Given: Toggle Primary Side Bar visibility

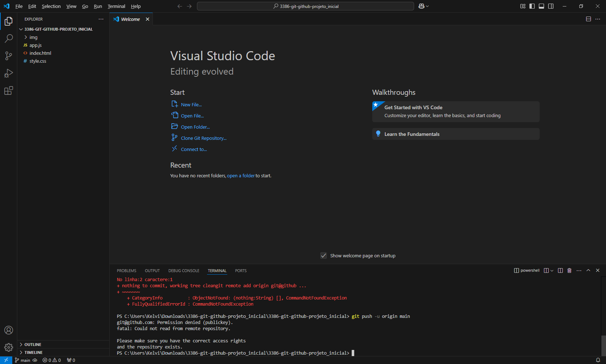Looking at the screenshot, I should tap(532, 6).
